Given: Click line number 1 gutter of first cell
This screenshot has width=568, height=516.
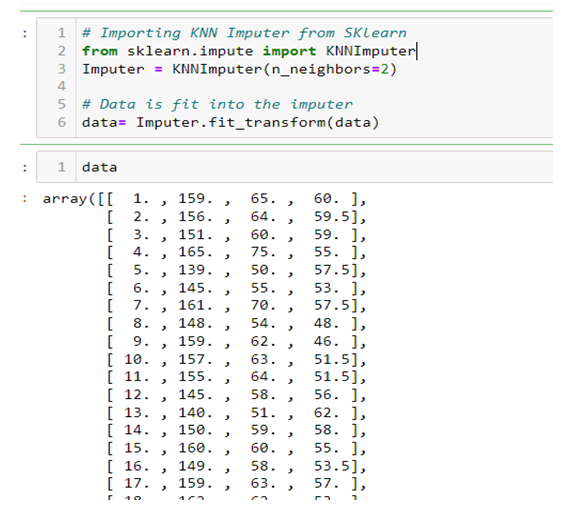Looking at the screenshot, I should click(x=62, y=33).
